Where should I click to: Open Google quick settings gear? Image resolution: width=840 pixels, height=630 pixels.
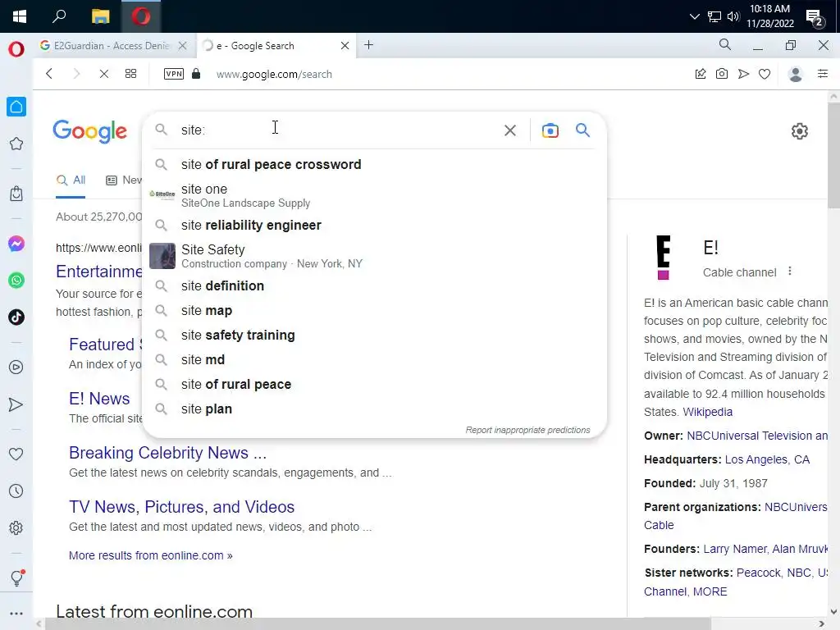click(799, 130)
